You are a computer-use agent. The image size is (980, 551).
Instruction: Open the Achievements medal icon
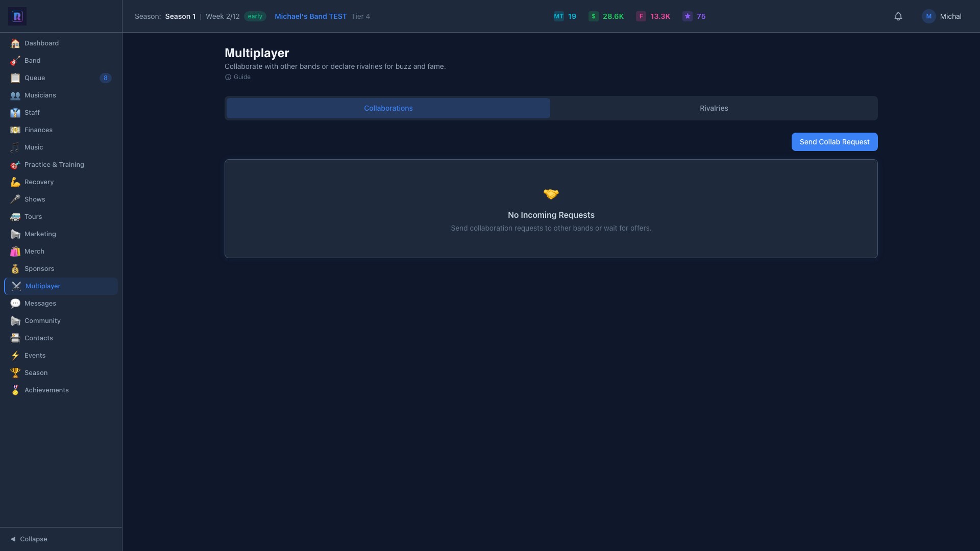point(15,390)
